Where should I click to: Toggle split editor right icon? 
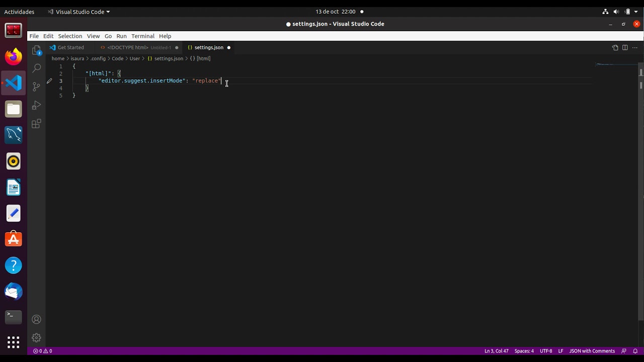coord(625,47)
